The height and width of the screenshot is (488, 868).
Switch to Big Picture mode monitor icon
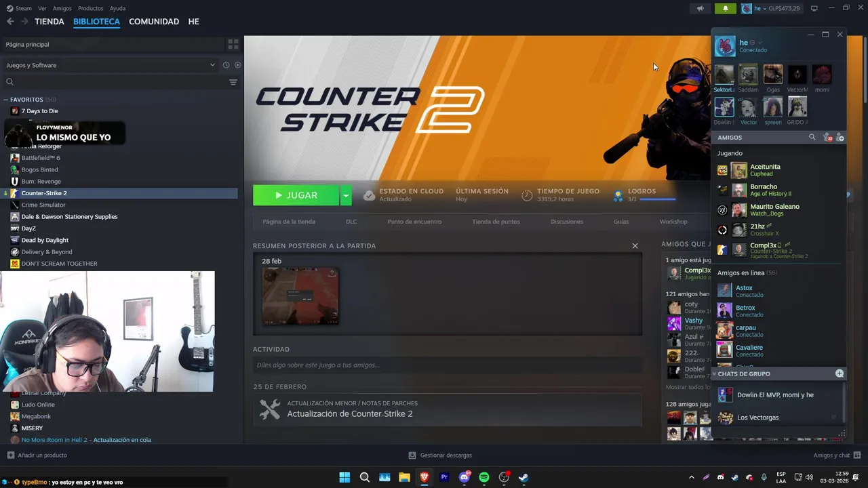pyautogui.click(x=814, y=8)
